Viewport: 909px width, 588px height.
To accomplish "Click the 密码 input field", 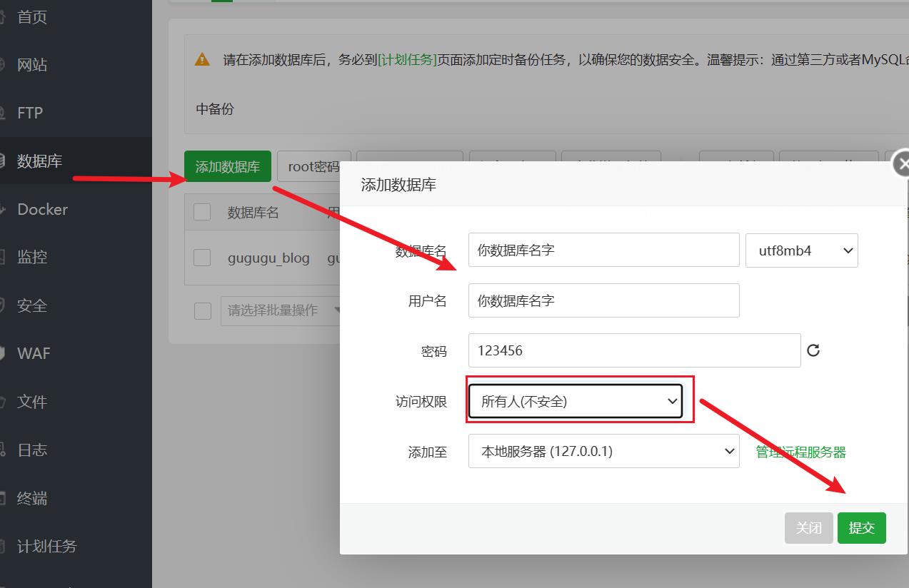I will [x=635, y=350].
